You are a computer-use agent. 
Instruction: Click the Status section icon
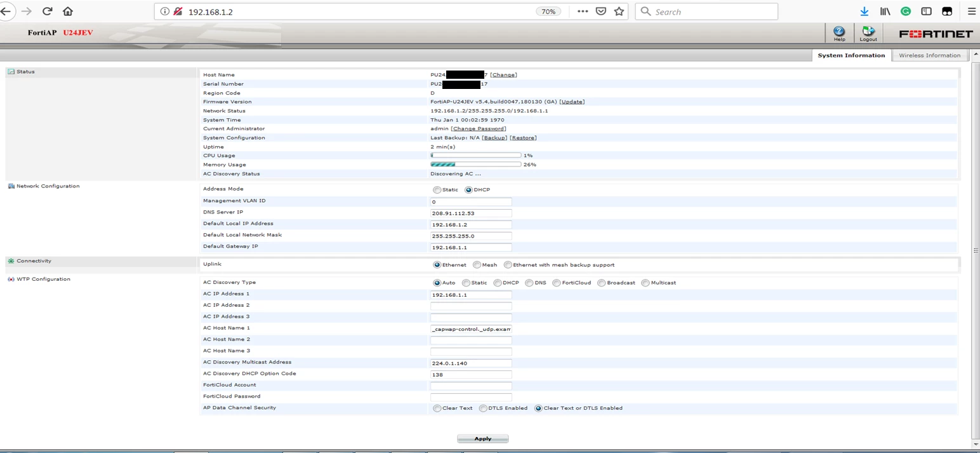[x=11, y=72]
